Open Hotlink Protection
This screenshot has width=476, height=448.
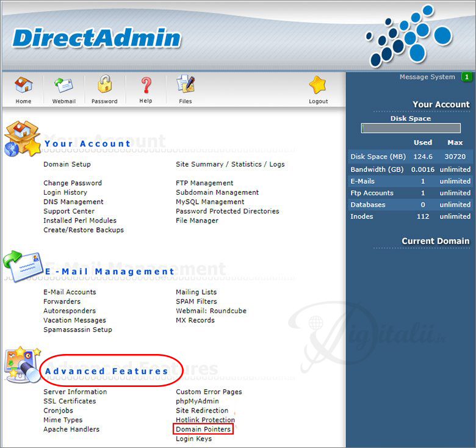point(206,420)
